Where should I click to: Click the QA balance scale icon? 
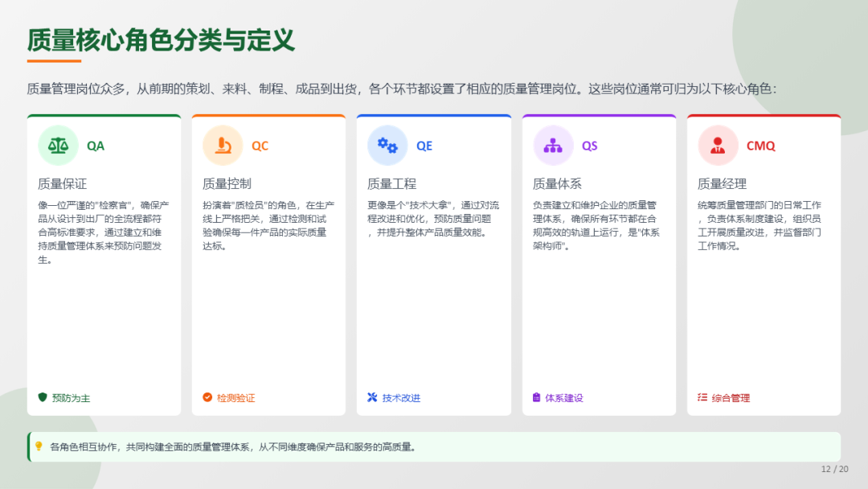tap(58, 146)
